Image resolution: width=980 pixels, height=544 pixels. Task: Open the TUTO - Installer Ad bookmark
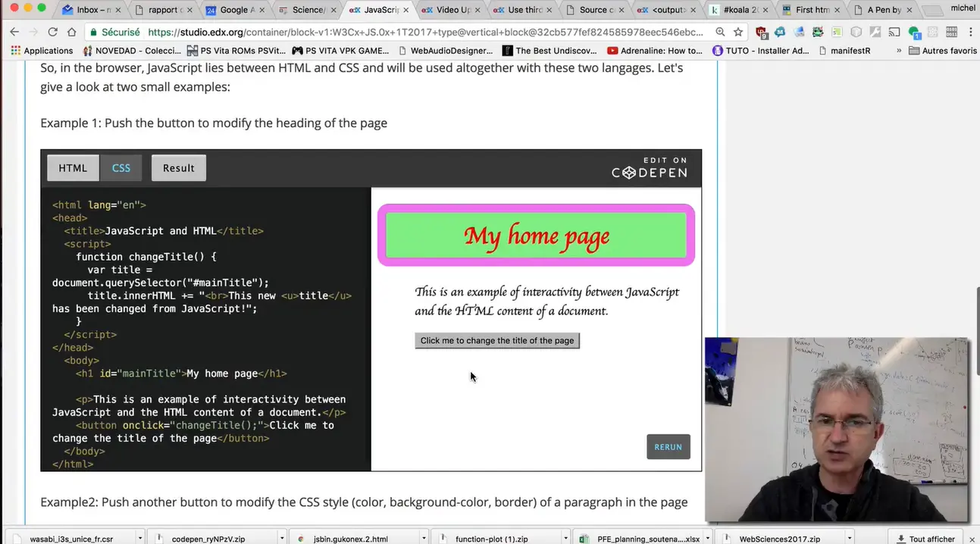(761, 51)
